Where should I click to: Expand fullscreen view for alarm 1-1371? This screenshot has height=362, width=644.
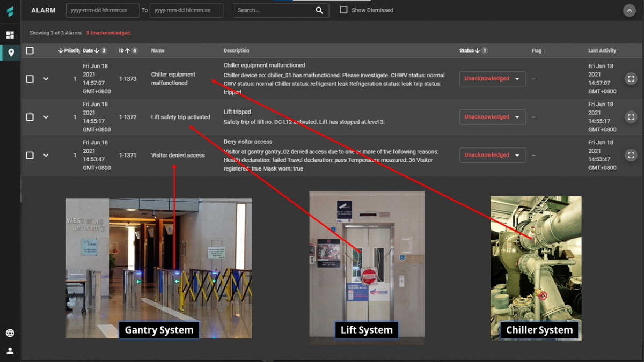pyautogui.click(x=631, y=155)
